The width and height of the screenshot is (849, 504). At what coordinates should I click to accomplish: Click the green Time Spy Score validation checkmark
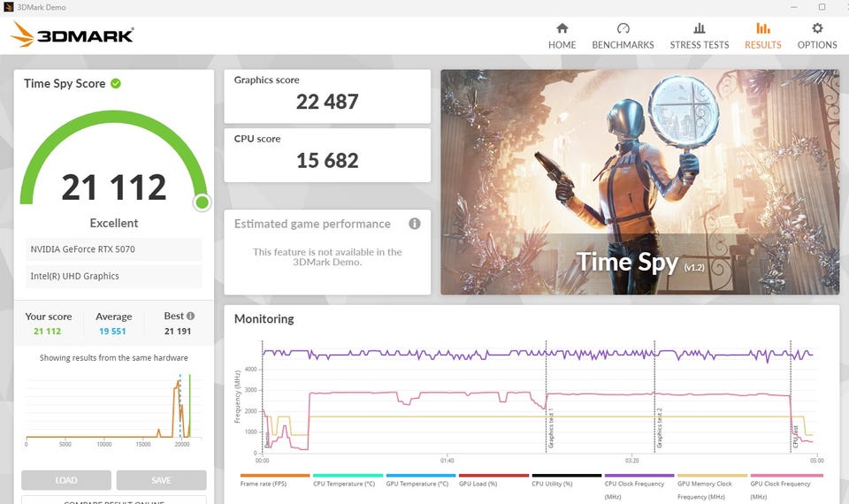coord(116,83)
